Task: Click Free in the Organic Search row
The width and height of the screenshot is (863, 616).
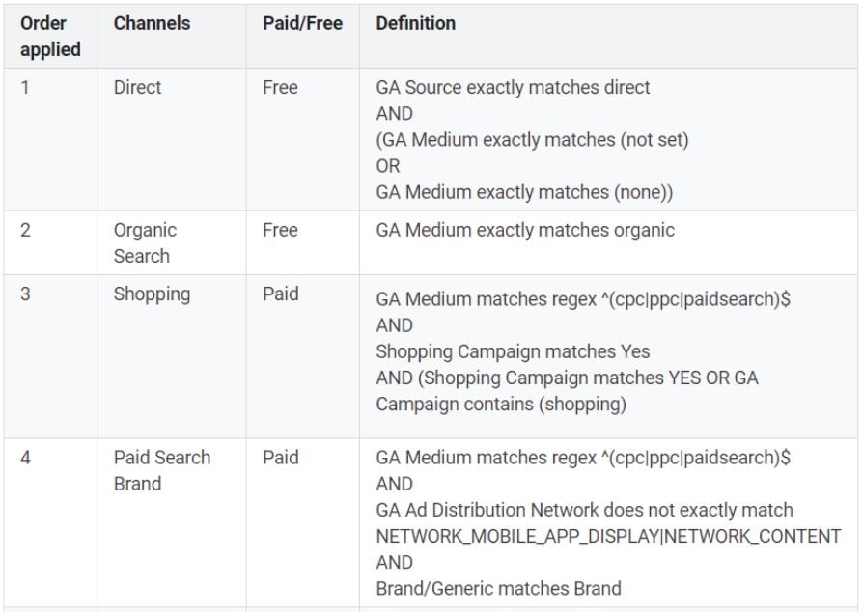Action: pos(280,230)
